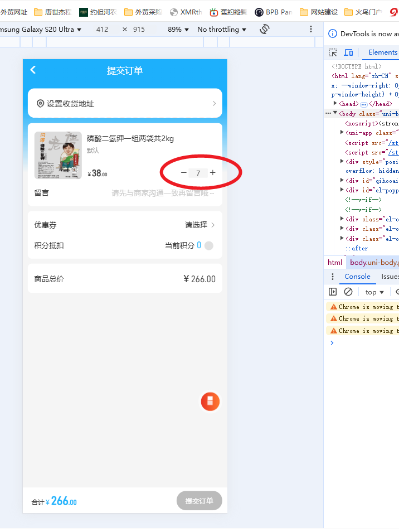The width and height of the screenshot is (399, 532).
Task: Click the minus quantity button
Action: 184,173
